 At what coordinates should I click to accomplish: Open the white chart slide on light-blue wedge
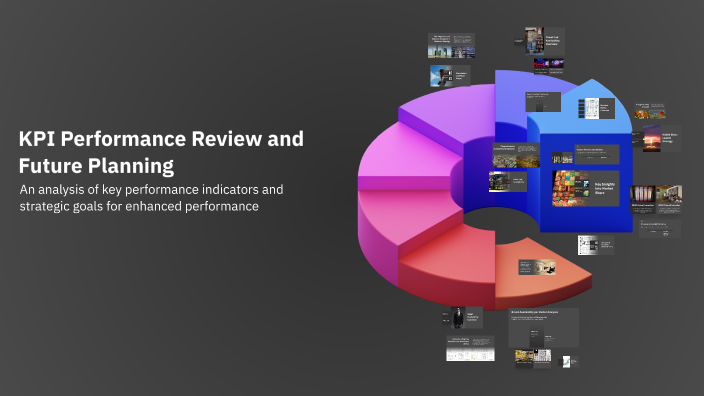tap(596, 108)
